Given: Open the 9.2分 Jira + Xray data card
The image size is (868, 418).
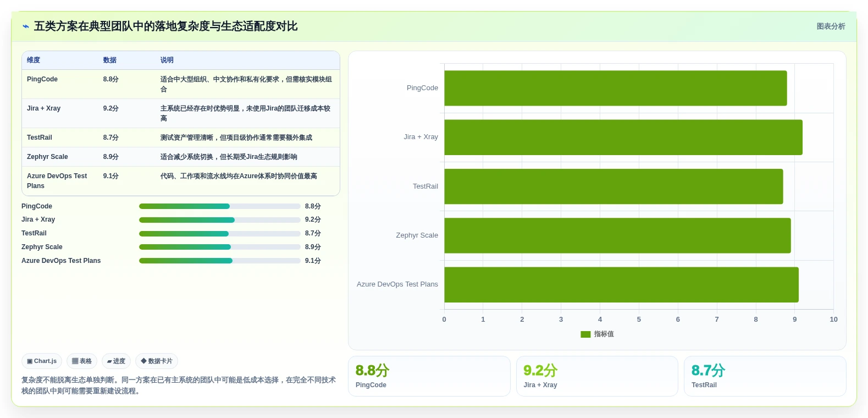Looking at the screenshot, I should coord(597,376).
